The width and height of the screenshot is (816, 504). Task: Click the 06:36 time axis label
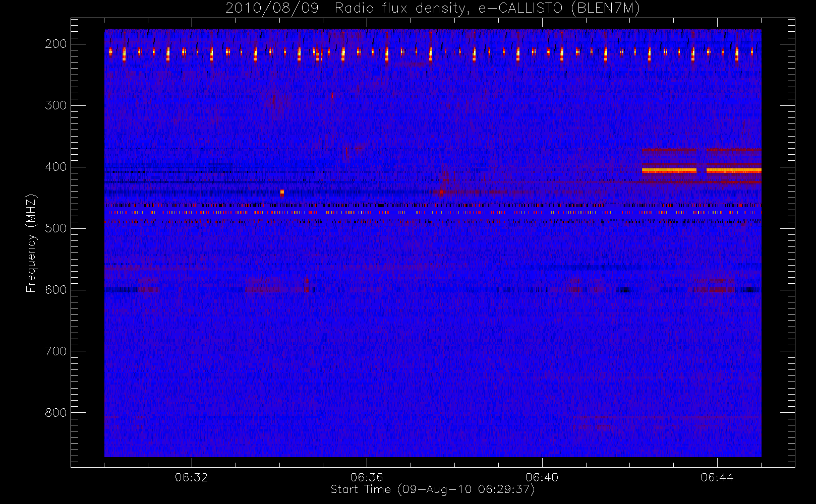tap(367, 477)
